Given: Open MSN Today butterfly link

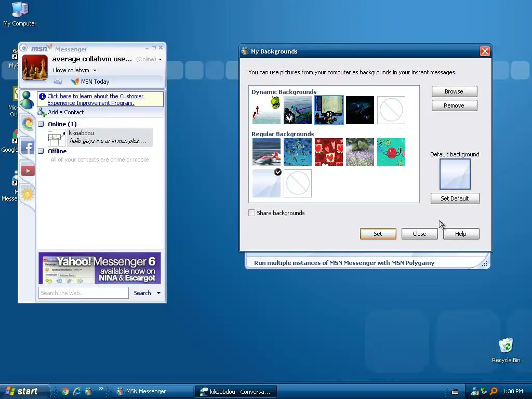Looking at the screenshot, I should click(90, 82).
